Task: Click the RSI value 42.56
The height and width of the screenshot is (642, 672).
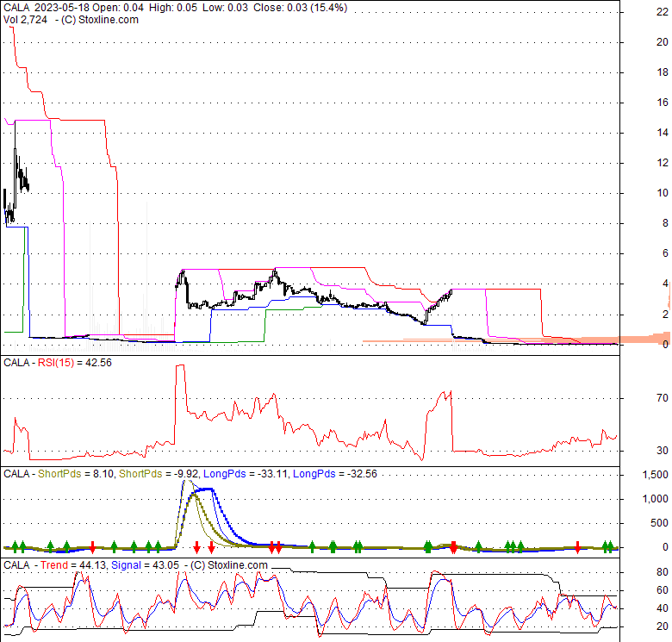Action: point(98,363)
